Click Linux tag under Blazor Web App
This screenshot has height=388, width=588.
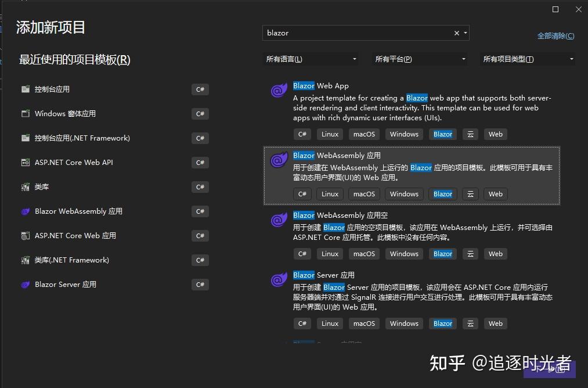[330, 134]
